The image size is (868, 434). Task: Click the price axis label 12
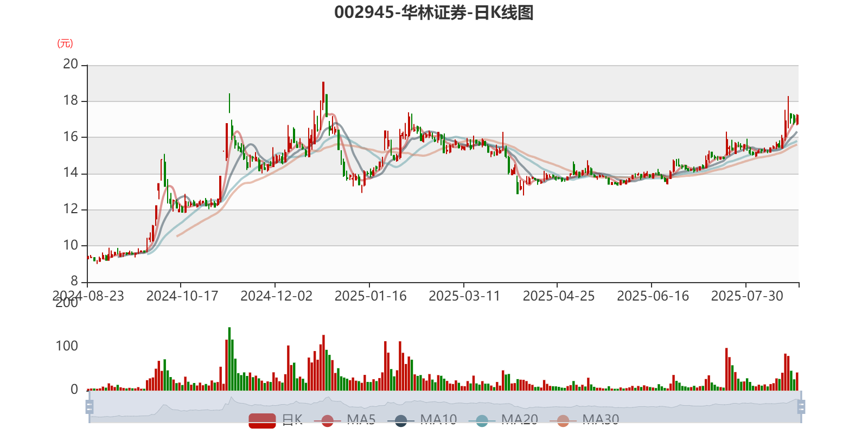tap(71, 209)
